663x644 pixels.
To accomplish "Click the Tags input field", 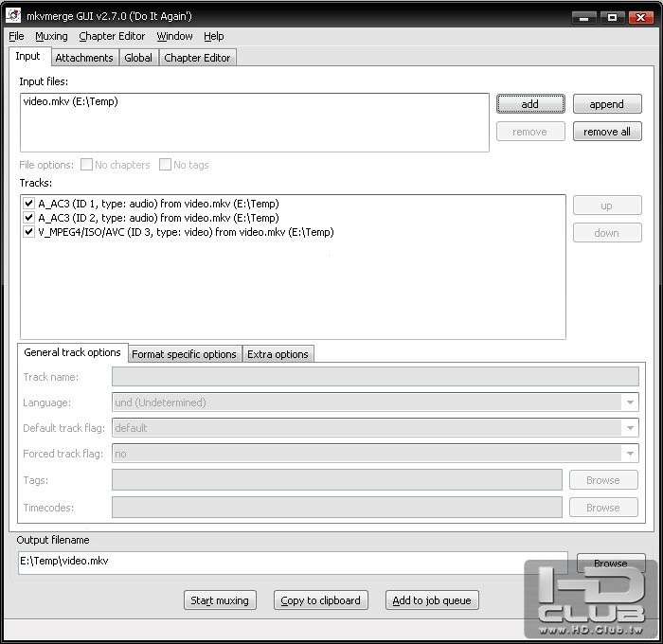I will (337, 480).
